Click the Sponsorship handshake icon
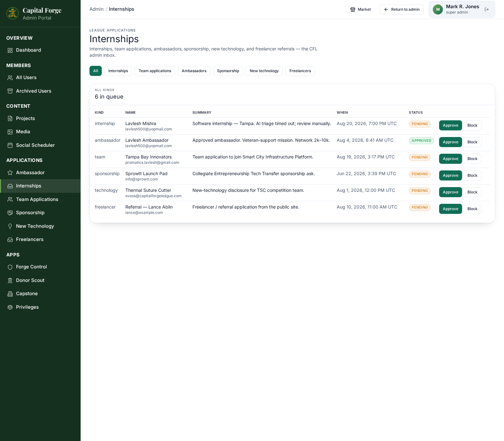The height and width of the screenshot is (441, 504). click(10, 213)
